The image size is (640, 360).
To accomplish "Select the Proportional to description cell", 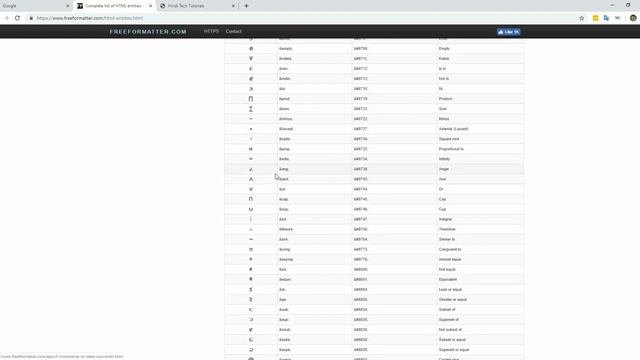I will point(480,149).
